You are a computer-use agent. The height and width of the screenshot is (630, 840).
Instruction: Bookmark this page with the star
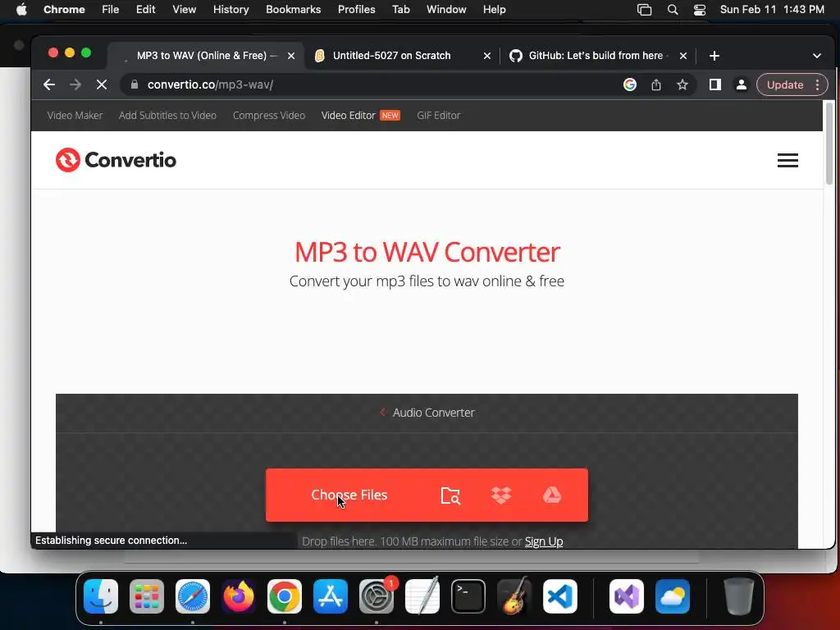[x=682, y=84]
